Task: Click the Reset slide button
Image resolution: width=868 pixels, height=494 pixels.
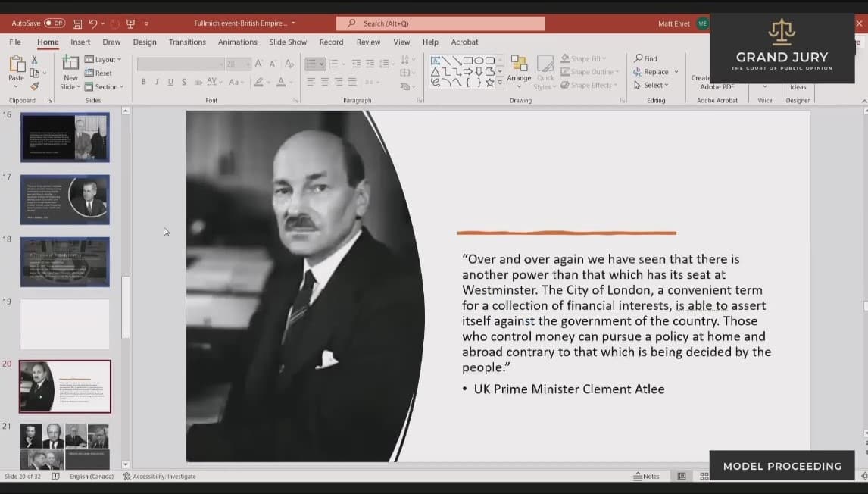Action: tap(98, 73)
